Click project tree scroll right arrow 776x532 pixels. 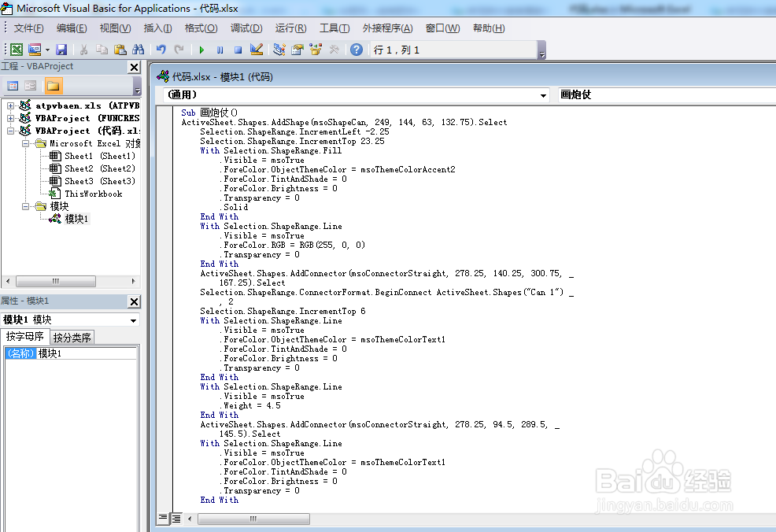134,281
